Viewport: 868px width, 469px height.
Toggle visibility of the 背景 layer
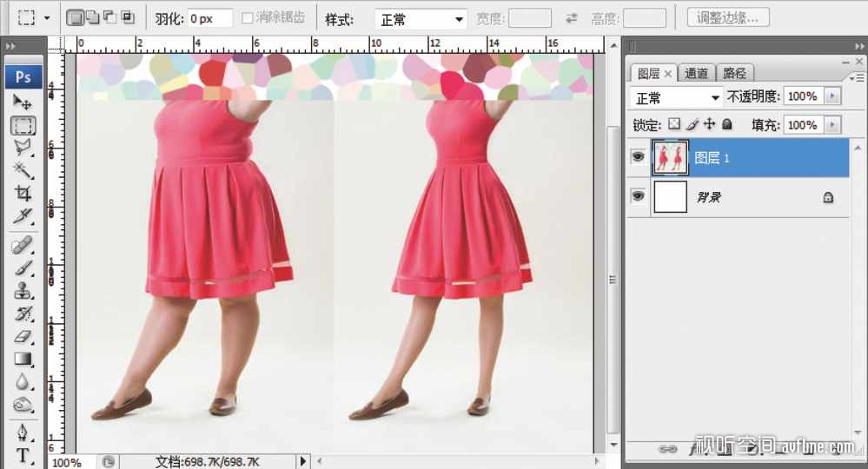point(639,196)
